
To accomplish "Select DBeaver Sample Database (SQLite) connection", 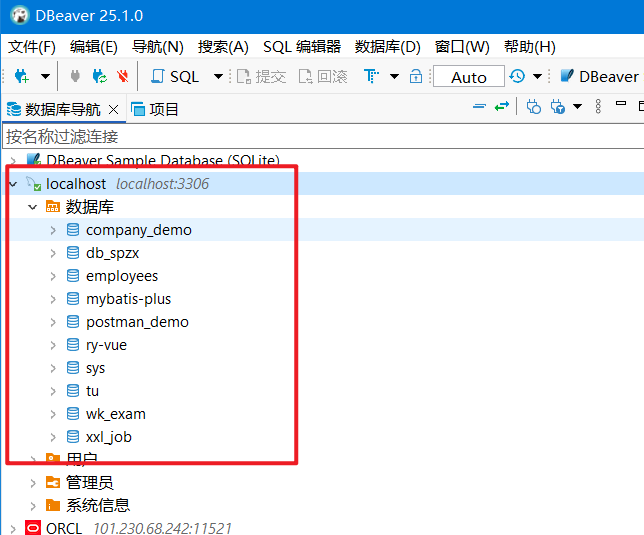I will (x=163, y=161).
